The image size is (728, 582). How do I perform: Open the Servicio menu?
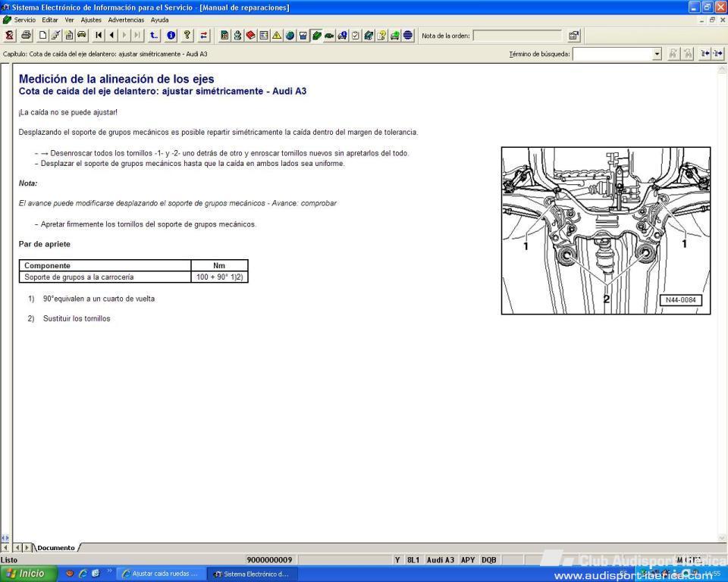(x=24, y=20)
